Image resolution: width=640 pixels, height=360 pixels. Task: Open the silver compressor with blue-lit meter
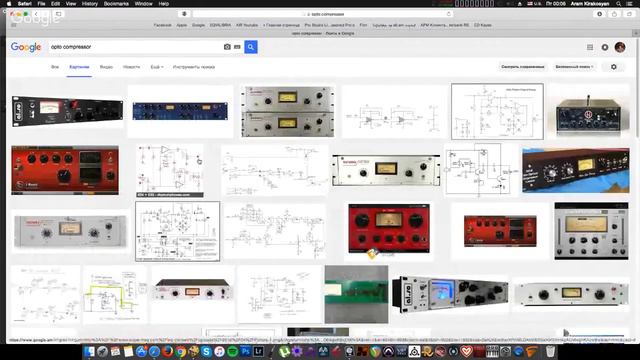450,294
